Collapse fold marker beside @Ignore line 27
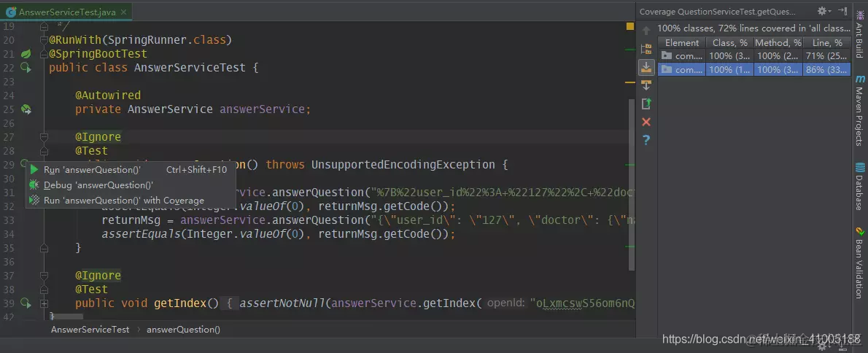The height and width of the screenshot is (353, 868). pos(44,137)
